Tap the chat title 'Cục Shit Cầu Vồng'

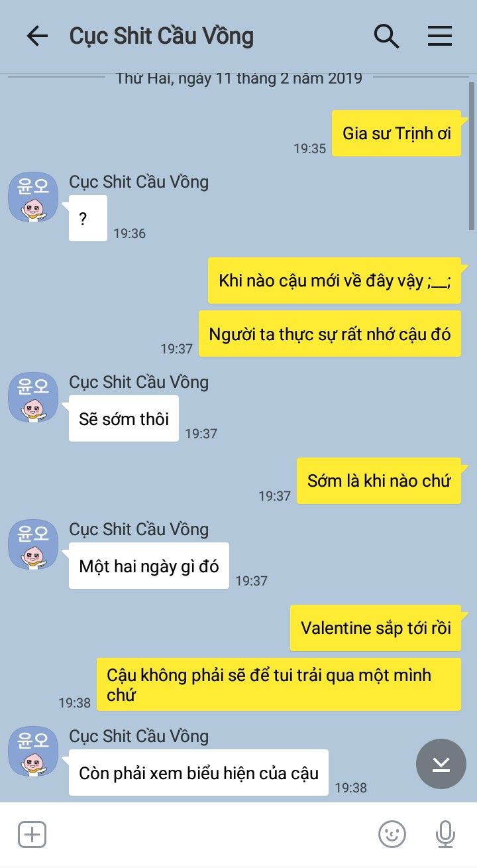pos(162,36)
